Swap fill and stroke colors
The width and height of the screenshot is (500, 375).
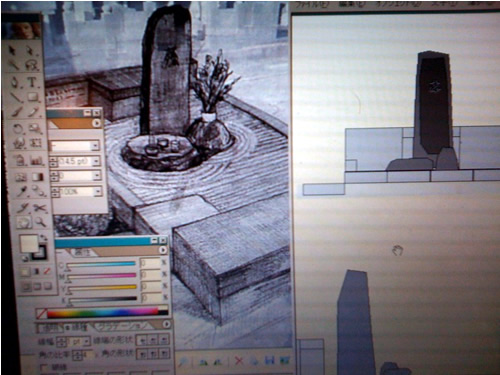43,237
